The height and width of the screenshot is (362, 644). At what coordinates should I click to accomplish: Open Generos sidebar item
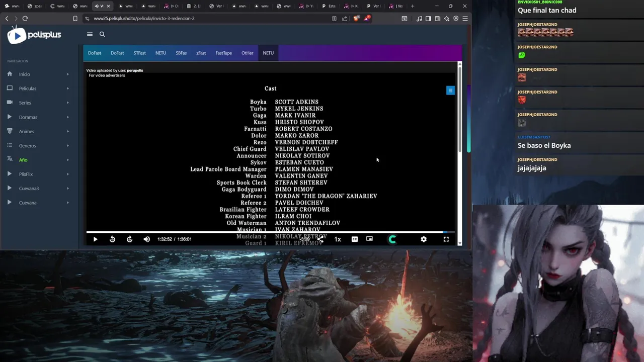point(28,146)
